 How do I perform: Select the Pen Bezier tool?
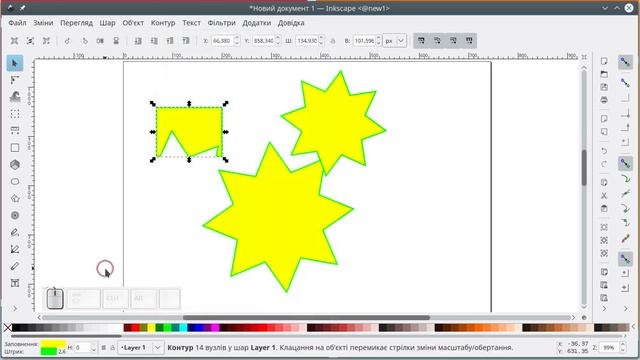point(15,249)
